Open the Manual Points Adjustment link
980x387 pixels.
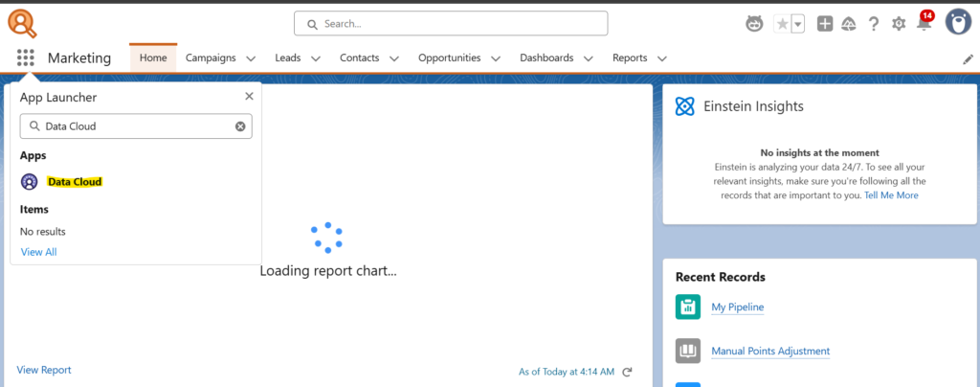point(770,352)
